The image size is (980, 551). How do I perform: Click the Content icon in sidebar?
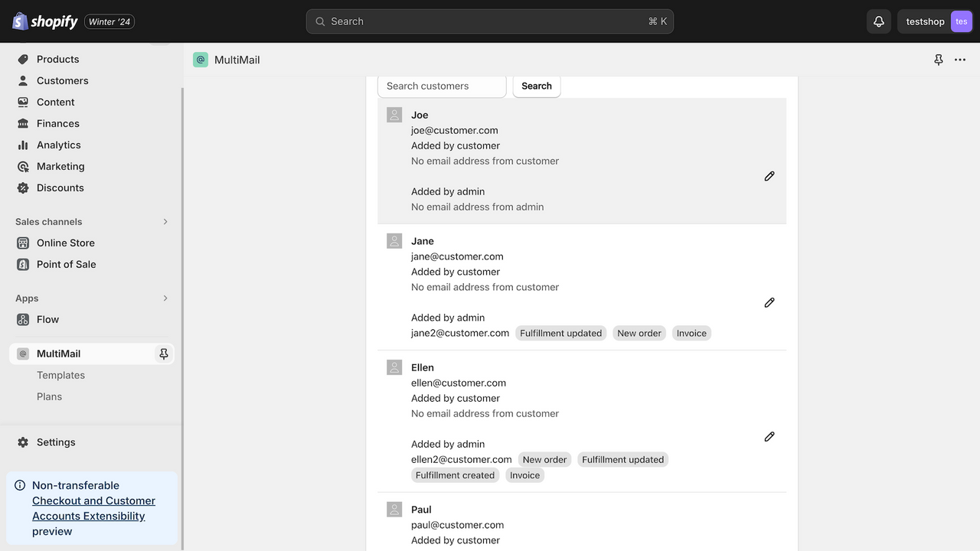tap(23, 102)
